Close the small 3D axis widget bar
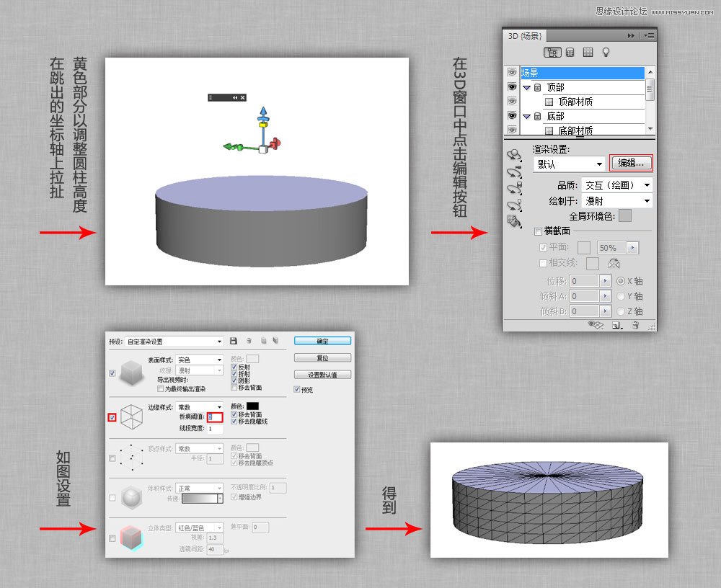This screenshot has width=721, height=588. (243, 97)
